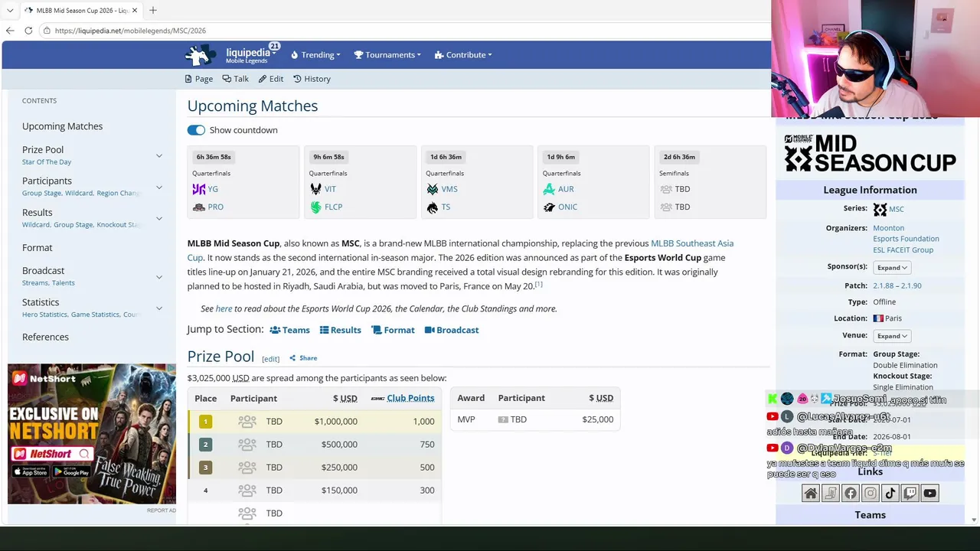Go to Upcoming Matches in contents
The height and width of the screenshot is (551, 980).
tap(62, 126)
